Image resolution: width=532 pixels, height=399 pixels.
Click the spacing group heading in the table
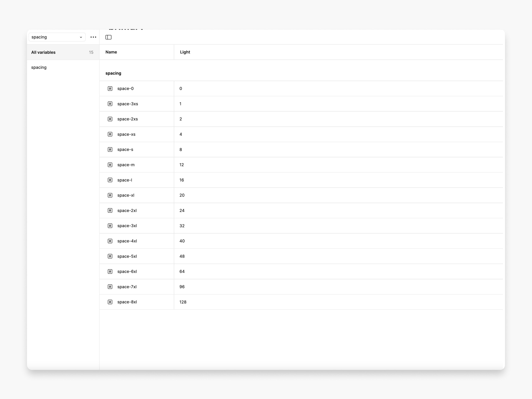113,73
